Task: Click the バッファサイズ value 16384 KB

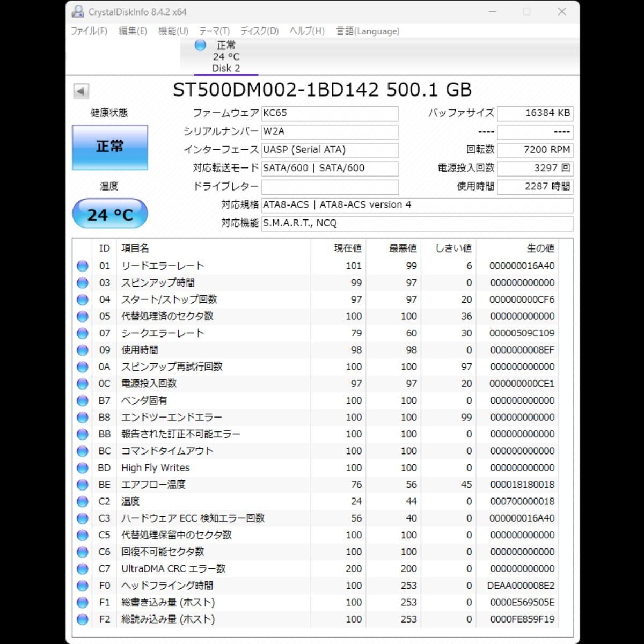Action: [x=535, y=113]
